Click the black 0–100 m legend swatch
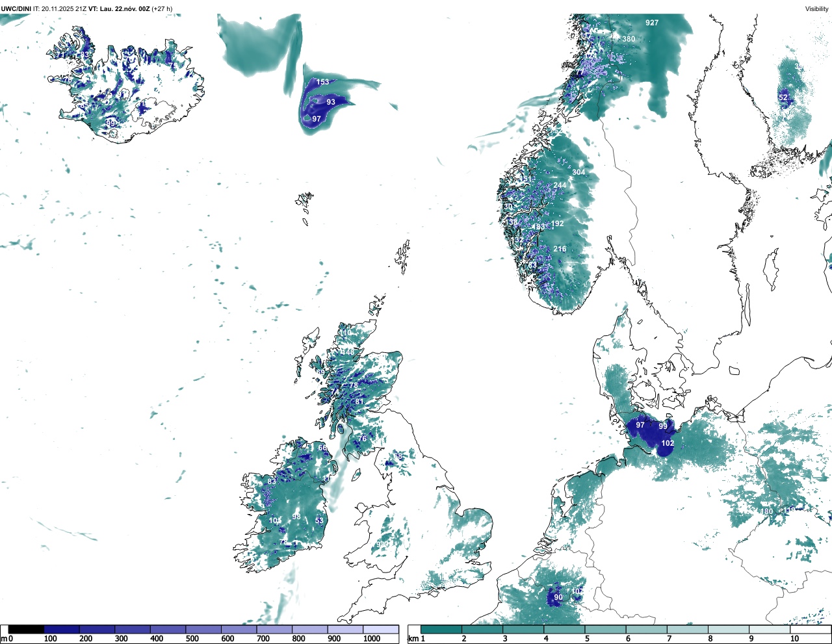Image resolution: width=832 pixels, height=644 pixels. [26, 630]
